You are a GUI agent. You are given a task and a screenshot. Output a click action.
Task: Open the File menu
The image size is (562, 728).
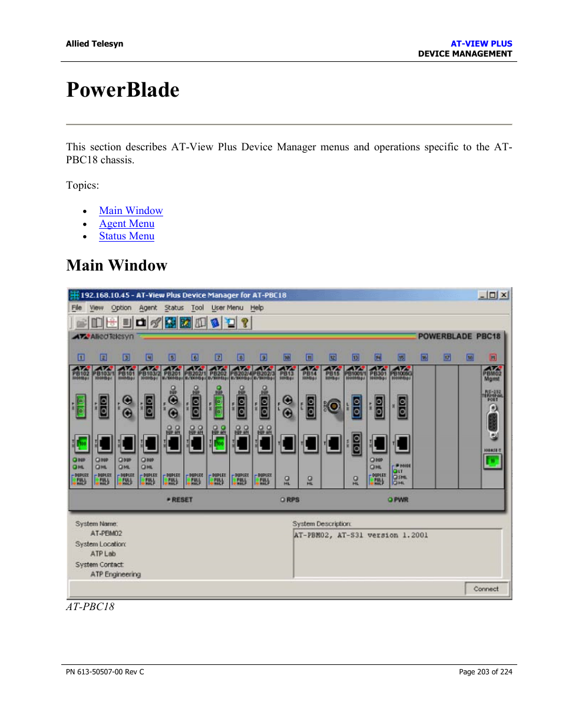point(77,308)
